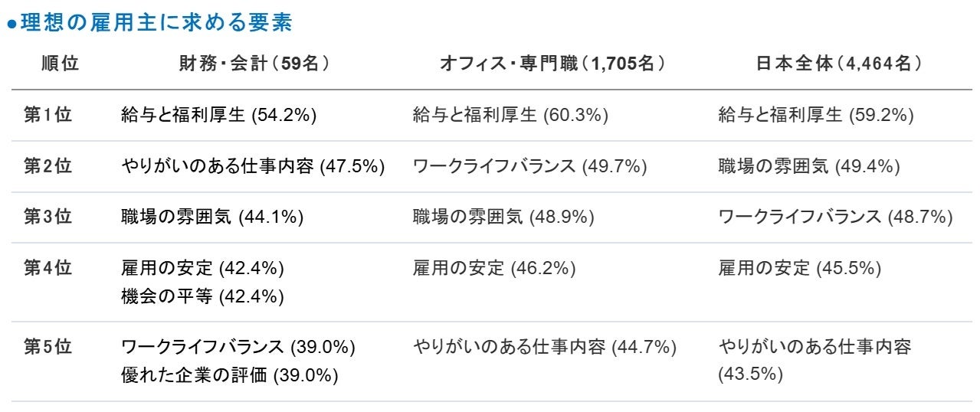Screen dimensions: 980x412
Task: Click 機会の平等 (42.4%) text
Action: click(202, 296)
